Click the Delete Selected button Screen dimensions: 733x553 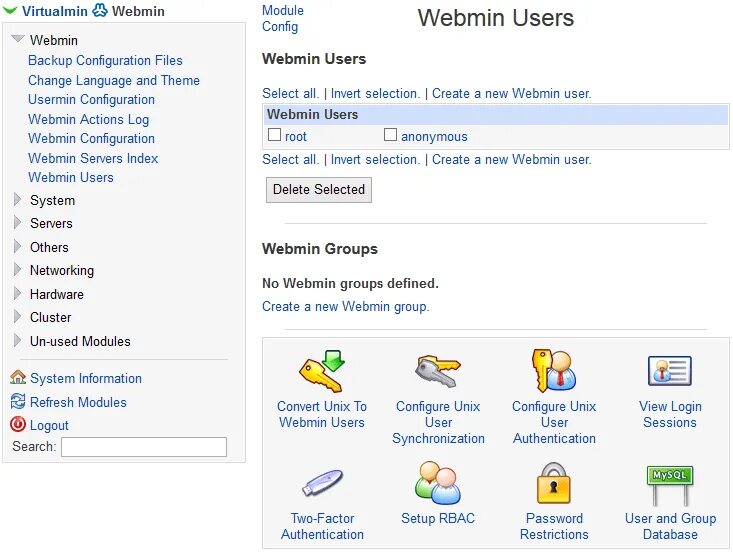[x=319, y=189]
